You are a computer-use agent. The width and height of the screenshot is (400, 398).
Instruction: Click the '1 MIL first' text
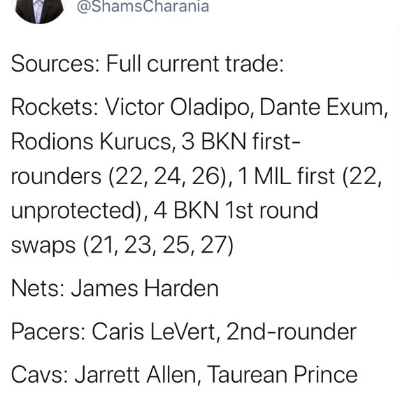click(x=287, y=176)
